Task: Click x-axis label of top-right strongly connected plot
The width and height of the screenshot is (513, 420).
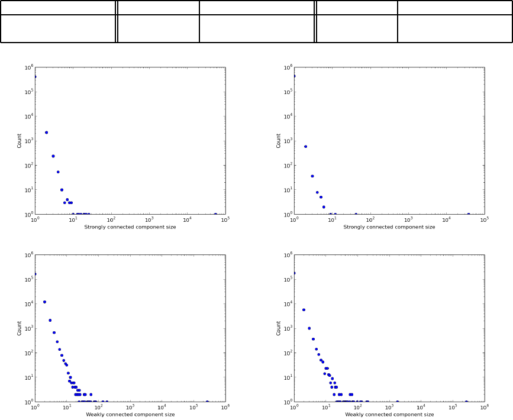Action: (x=389, y=227)
